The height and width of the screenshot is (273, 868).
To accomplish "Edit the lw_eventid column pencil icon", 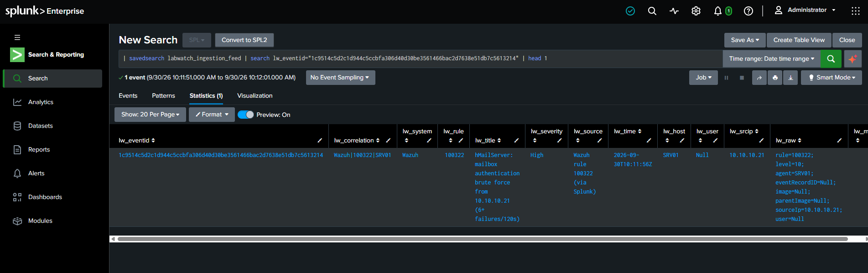I will (320, 141).
